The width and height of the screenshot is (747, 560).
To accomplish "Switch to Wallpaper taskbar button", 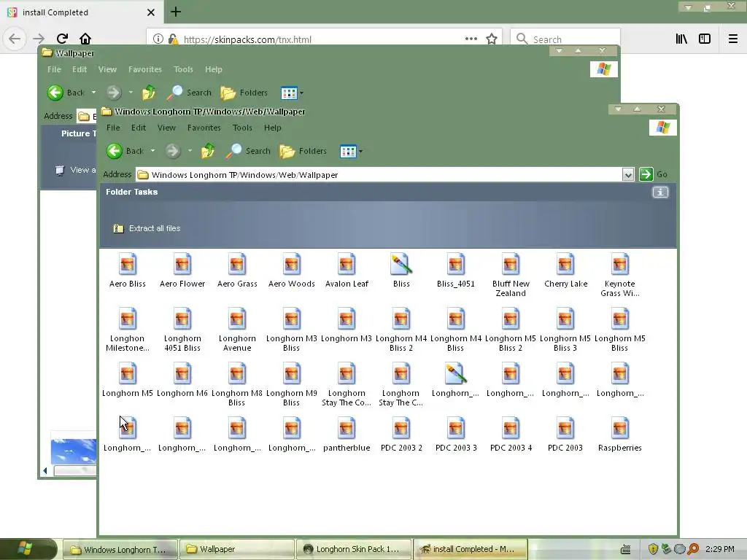I will tap(237, 549).
